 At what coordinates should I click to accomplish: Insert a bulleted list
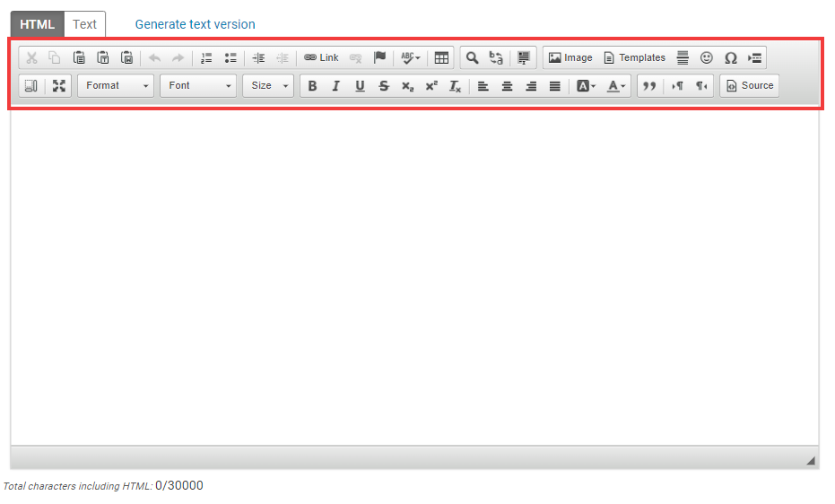pos(230,57)
